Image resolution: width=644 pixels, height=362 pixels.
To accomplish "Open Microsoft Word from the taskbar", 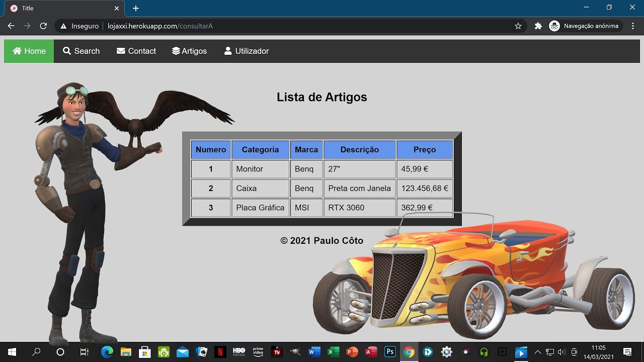I will coord(314,352).
